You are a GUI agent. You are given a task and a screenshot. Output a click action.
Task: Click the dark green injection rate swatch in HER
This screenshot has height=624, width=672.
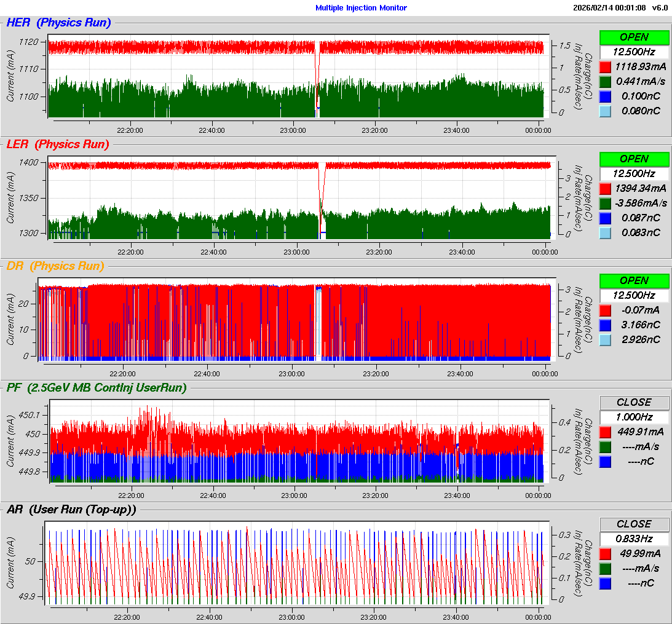[x=605, y=81]
